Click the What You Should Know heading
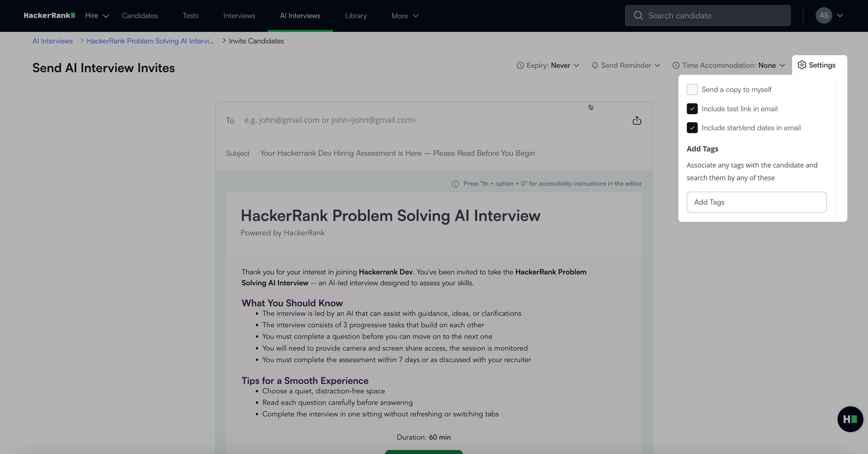 tap(292, 303)
